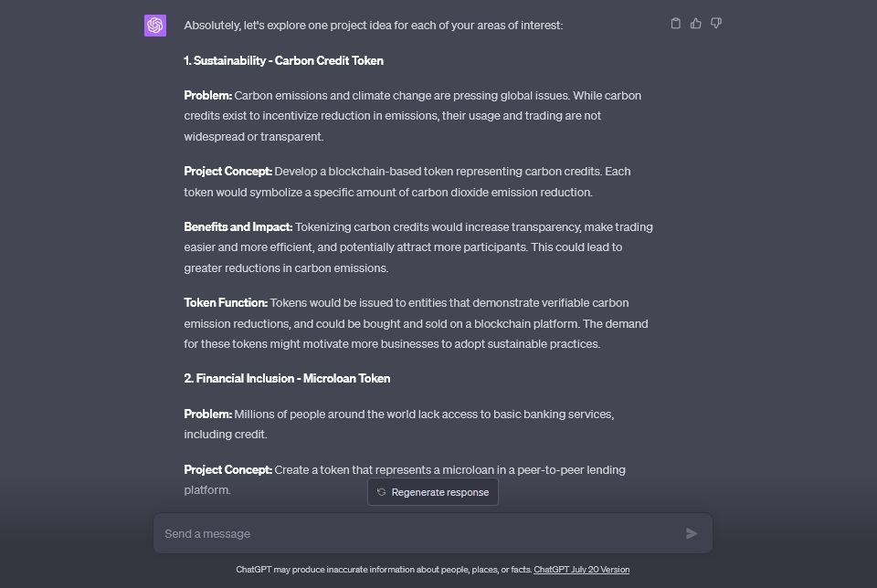877x588 pixels.
Task: Click the purple OpenAI avatar beside the reply
Action: (x=155, y=26)
